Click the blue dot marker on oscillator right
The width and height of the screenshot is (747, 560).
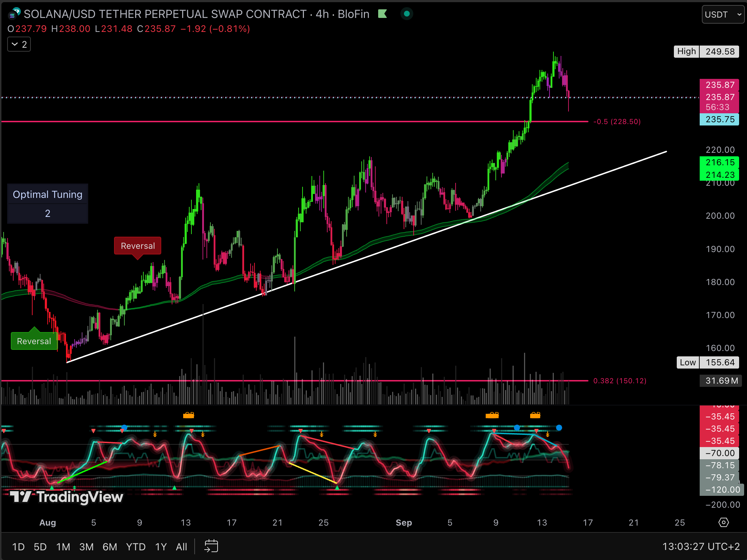click(559, 427)
